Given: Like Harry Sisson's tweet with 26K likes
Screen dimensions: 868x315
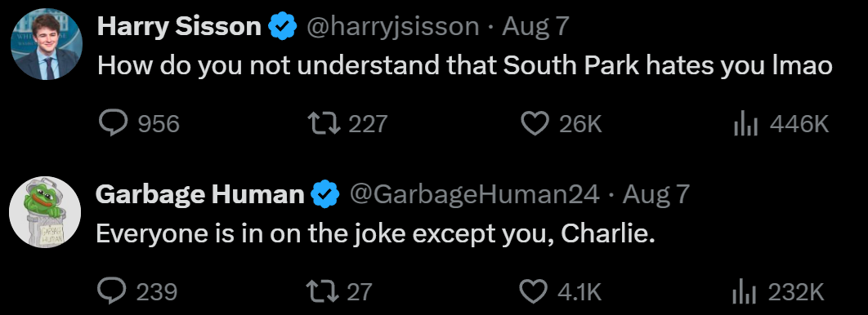Looking at the screenshot, I should [x=561, y=124].
